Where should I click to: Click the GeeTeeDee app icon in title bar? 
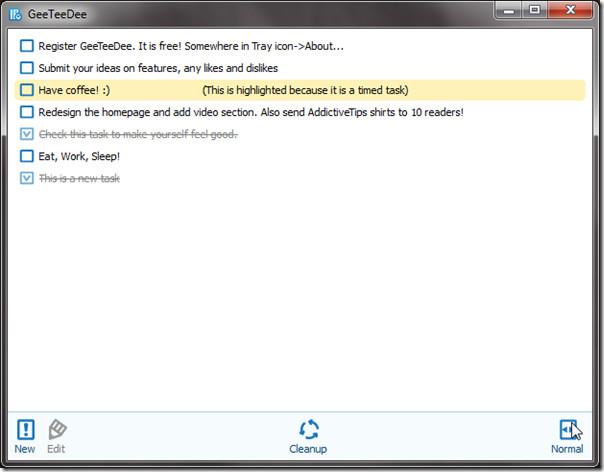point(15,15)
